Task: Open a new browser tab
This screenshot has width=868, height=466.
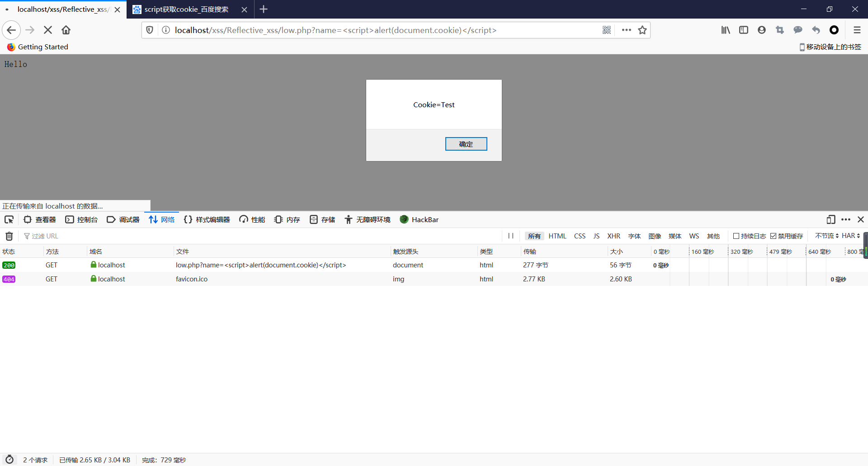Action: 264,9
